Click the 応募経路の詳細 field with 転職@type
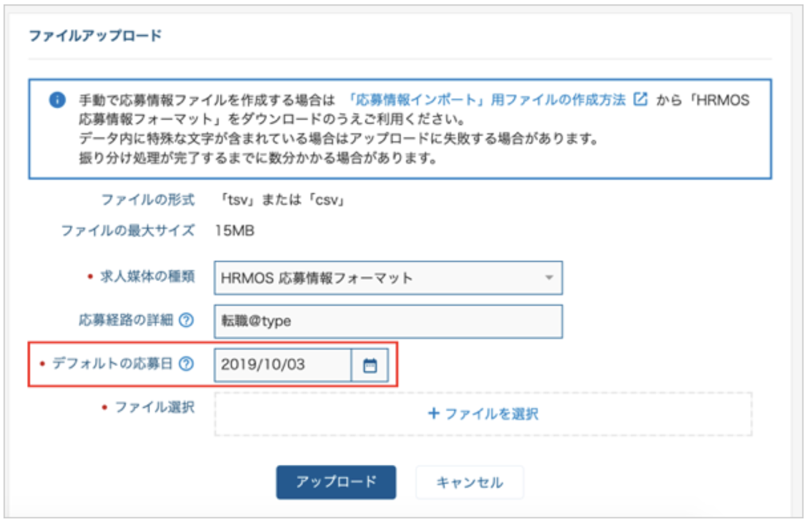This screenshot has width=812, height=525. pyautogui.click(x=388, y=321)
